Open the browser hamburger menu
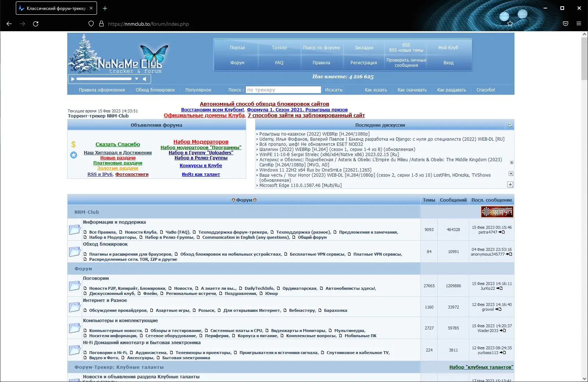 coord(579,24)
